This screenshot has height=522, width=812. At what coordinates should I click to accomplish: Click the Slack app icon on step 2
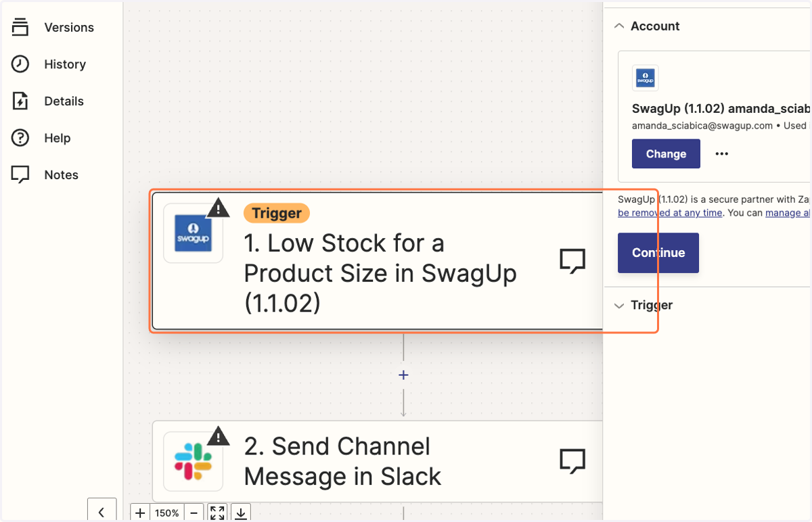193,461
